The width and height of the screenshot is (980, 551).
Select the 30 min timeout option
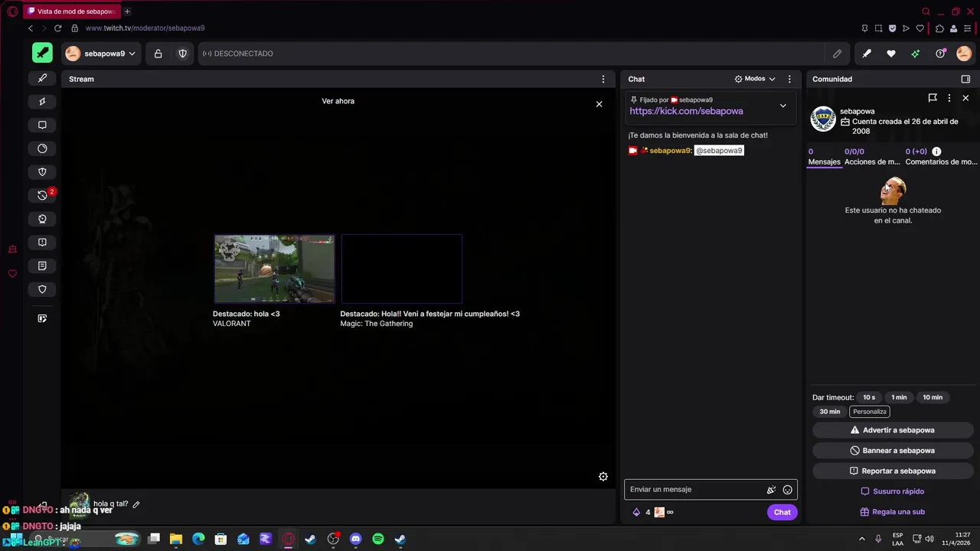(830, 412)
